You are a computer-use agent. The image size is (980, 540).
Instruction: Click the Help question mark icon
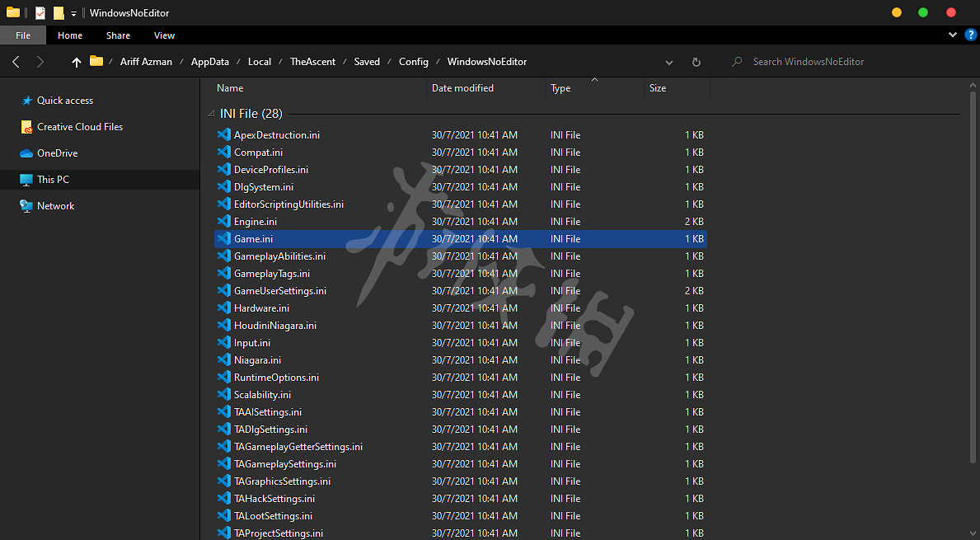pyautogui.click(x=970, y=35)
